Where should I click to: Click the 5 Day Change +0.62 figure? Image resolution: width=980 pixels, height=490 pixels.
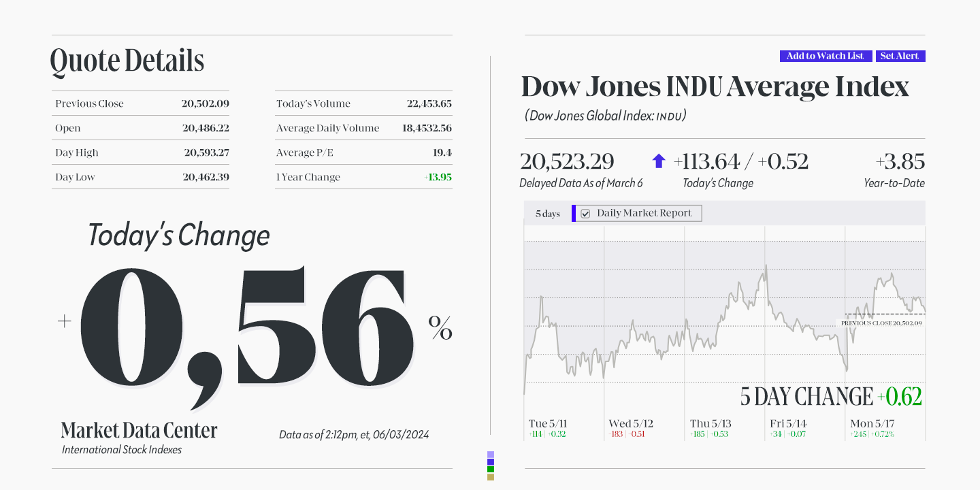(831, 397)
